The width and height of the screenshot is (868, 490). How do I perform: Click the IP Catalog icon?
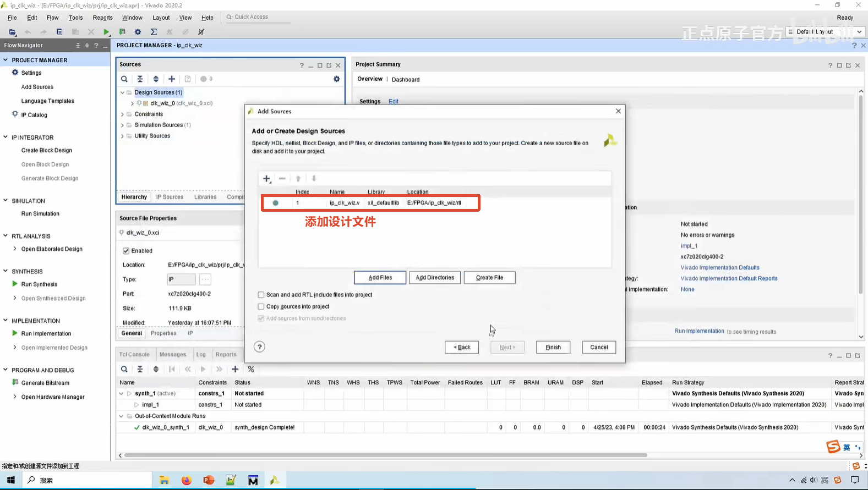coord(15,114)
